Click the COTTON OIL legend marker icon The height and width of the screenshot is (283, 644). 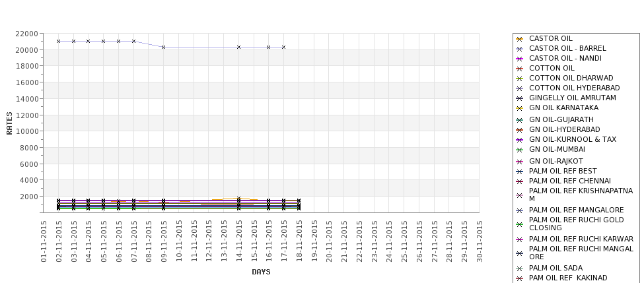520,69
